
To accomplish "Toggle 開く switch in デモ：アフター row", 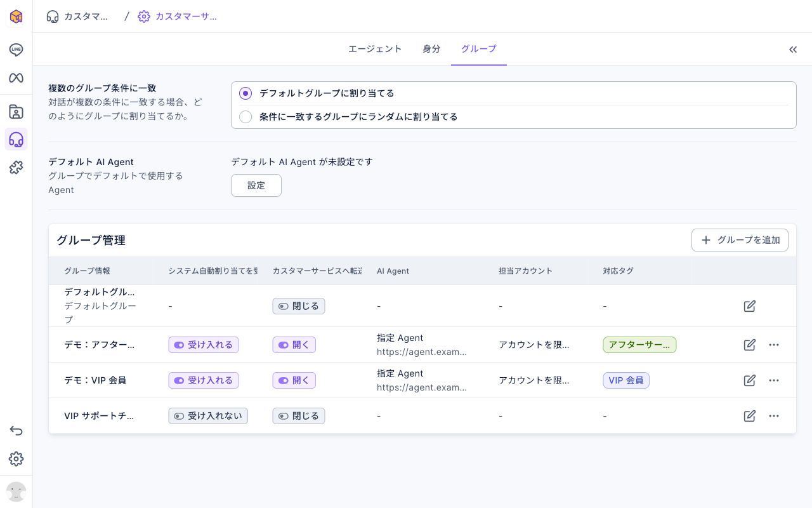I will click(x=294, y=345).
